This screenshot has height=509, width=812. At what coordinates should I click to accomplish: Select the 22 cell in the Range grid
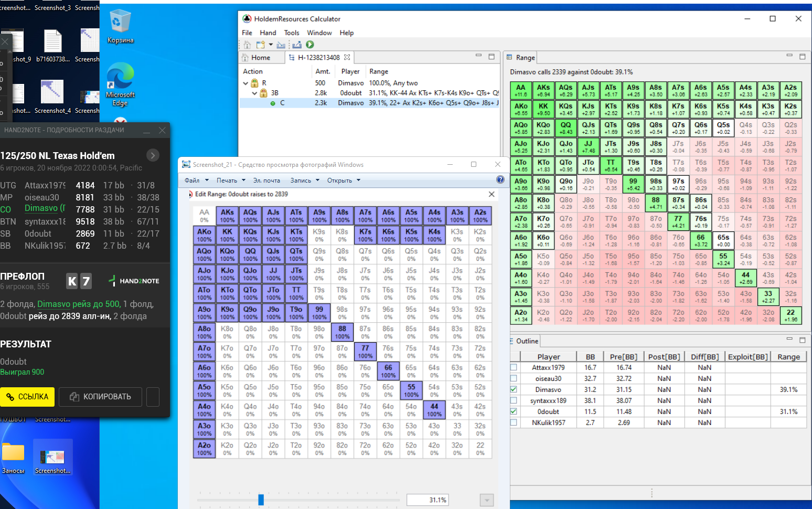(791, 315)
